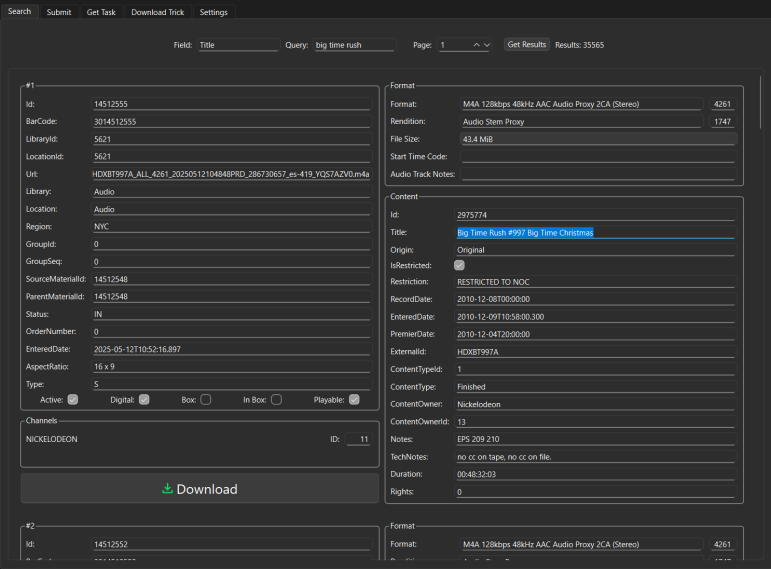Decrease the Page number with down arrow
Screen dimensions: 771x569
pyautogui.click(x=487, y=45)
